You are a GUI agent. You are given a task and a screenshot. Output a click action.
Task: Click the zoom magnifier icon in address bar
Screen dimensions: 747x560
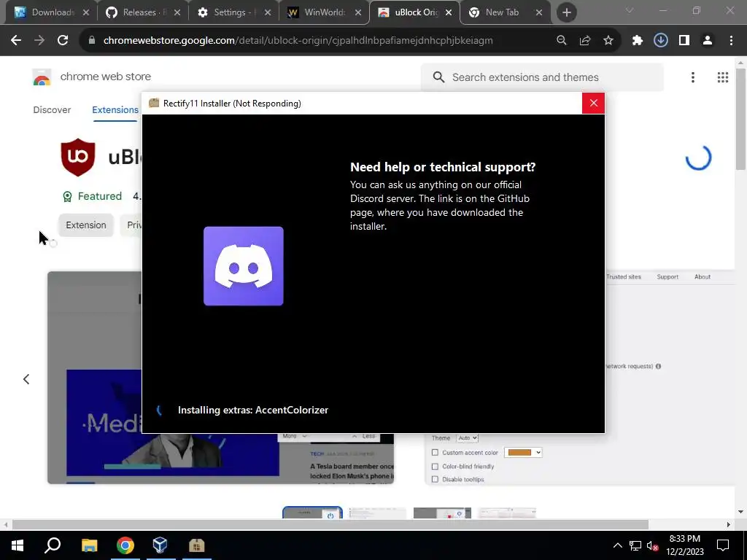click(562, 41)
